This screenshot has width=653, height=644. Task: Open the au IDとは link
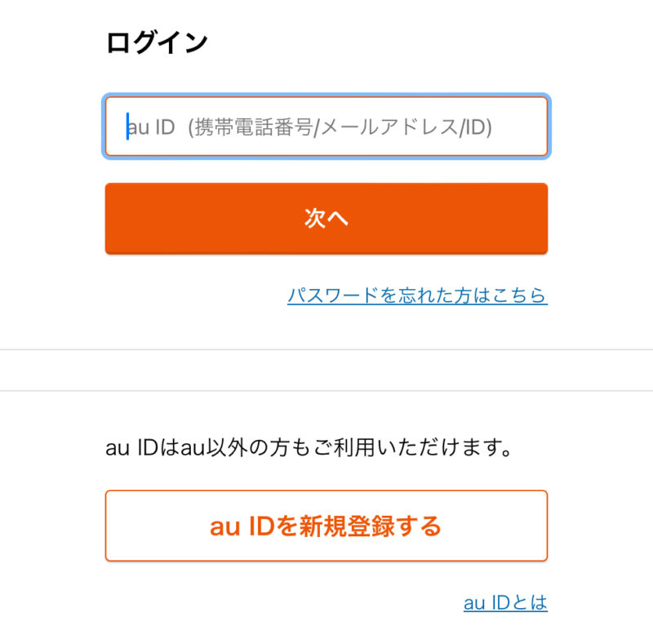[505, 603]
